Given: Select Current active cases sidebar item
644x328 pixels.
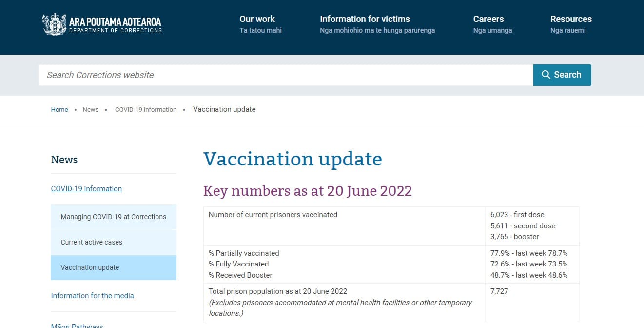Looking at the screenshot, I should tap(92, 242).
